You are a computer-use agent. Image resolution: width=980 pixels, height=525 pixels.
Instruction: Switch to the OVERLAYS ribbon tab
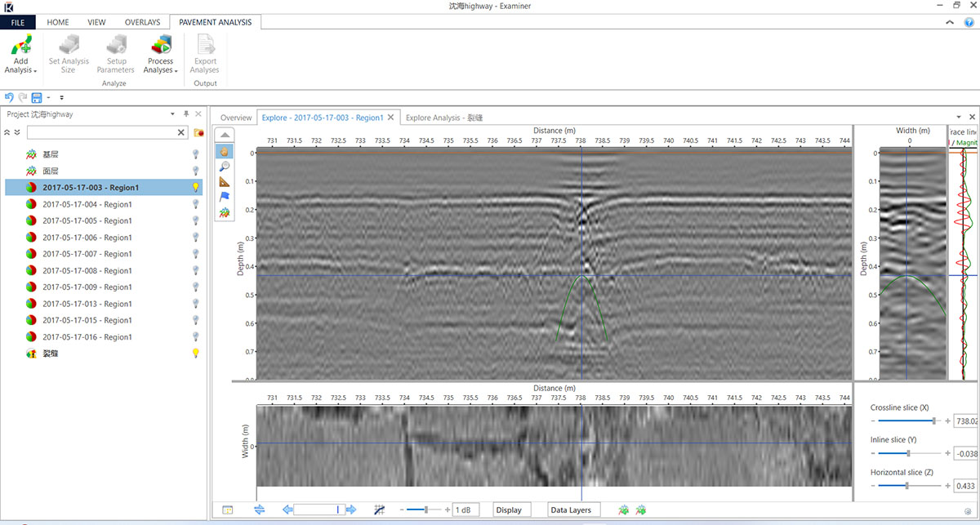(x=142, y=22)
